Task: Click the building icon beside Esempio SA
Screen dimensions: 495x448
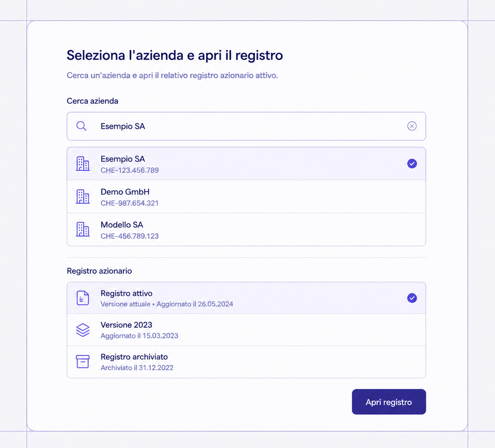Action: [83, 164]
